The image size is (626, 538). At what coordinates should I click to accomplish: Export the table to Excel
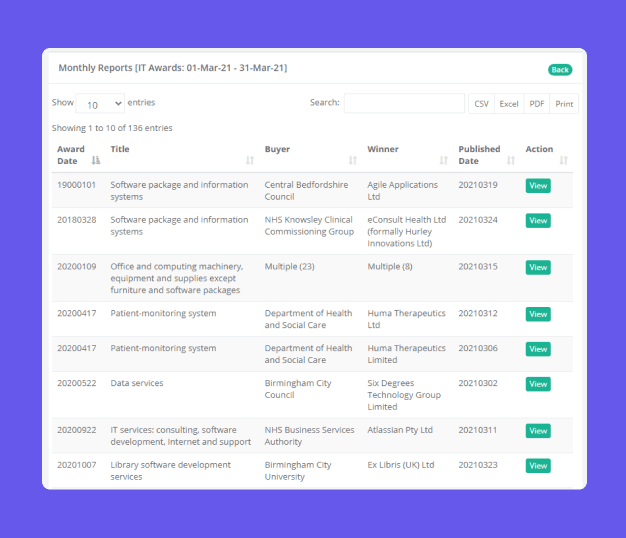509,104
